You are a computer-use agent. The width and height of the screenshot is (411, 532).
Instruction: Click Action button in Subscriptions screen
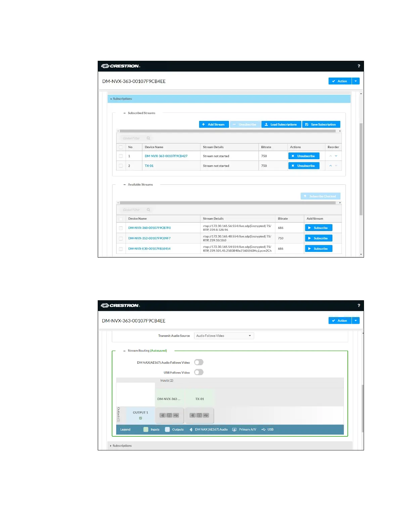pos(340,81)
